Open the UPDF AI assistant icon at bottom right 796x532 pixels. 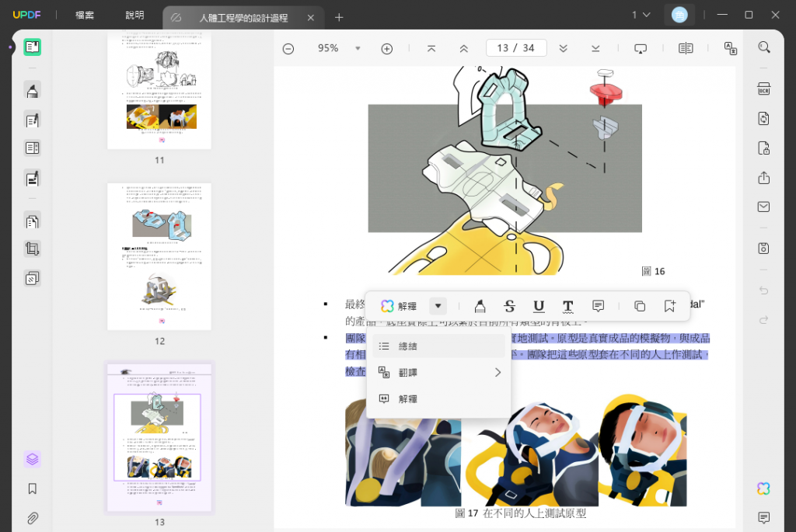(763, 489)
